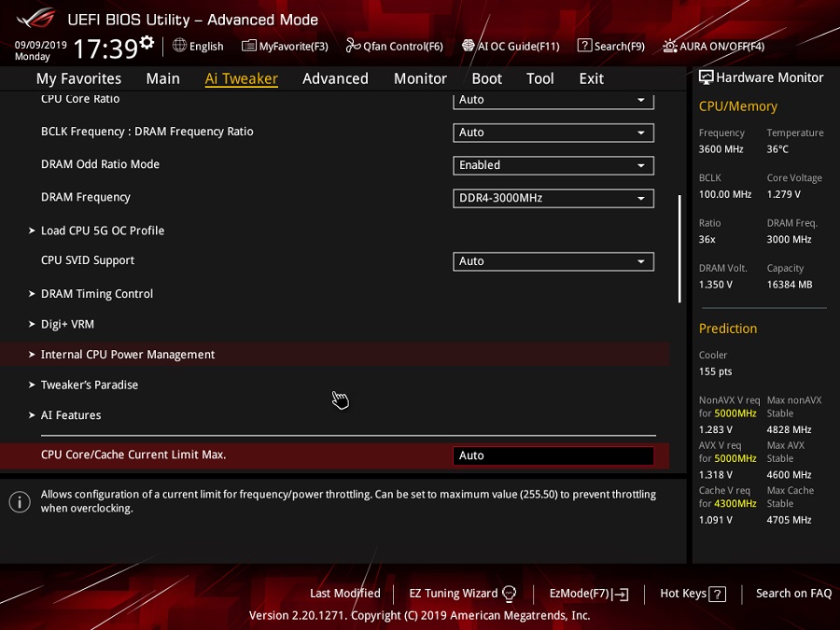
Task: Click the Ratio 36x value
Action: 707,240
